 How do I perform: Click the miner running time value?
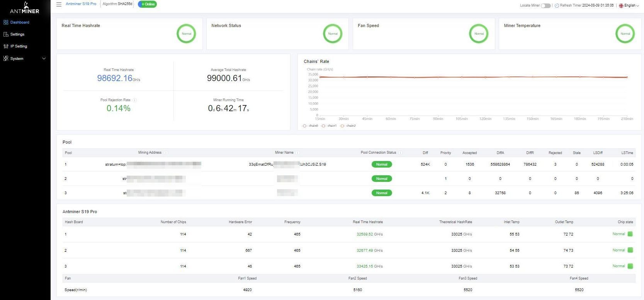[x=228, y=108]
